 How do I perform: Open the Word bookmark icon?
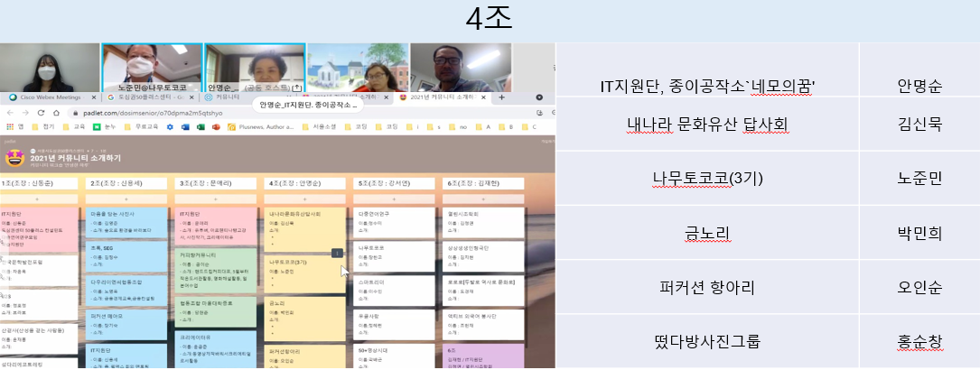(x=185, y=126)
